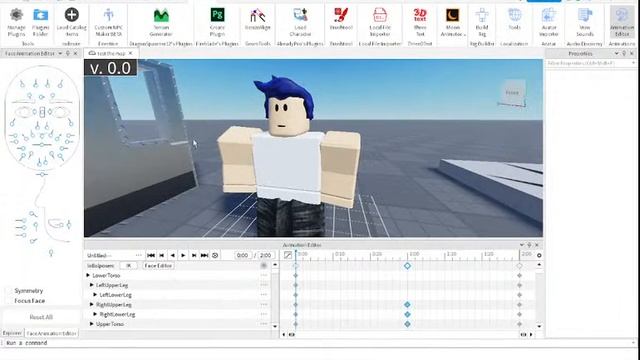Go to the previous keyframe
Viewport: 640px width, 360px height.
tap(162, 255)
